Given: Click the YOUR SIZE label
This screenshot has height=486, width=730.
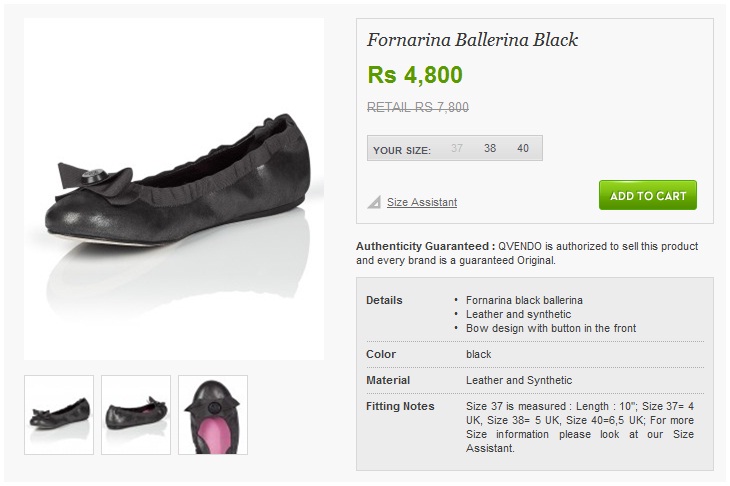Looking at the screenshot, I should (402, 150).
